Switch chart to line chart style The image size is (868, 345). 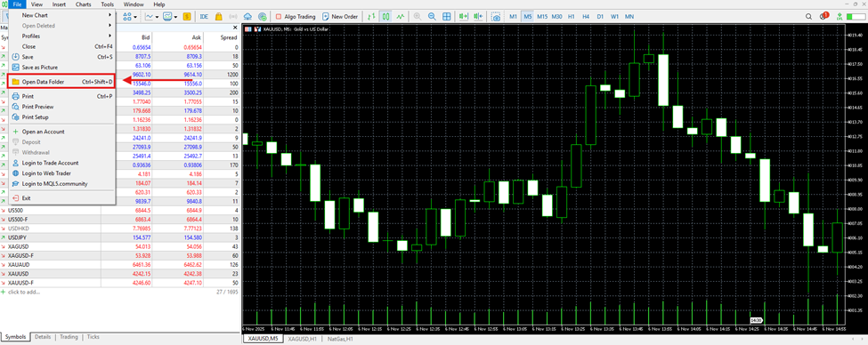400,17
